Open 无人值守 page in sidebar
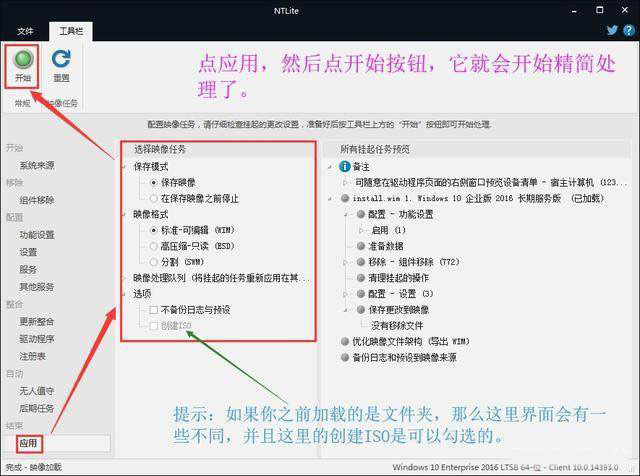The width and height of the screenshot is (640, 476). (x=37, y=391)
